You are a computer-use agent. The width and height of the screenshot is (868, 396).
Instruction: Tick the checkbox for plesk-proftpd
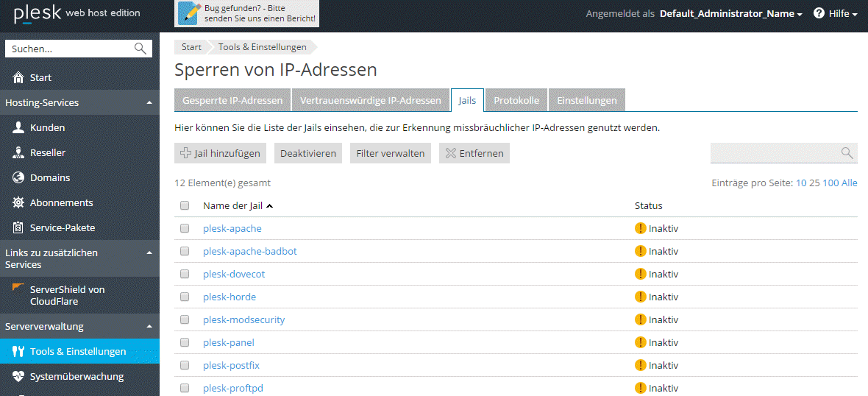coord(185,388)
